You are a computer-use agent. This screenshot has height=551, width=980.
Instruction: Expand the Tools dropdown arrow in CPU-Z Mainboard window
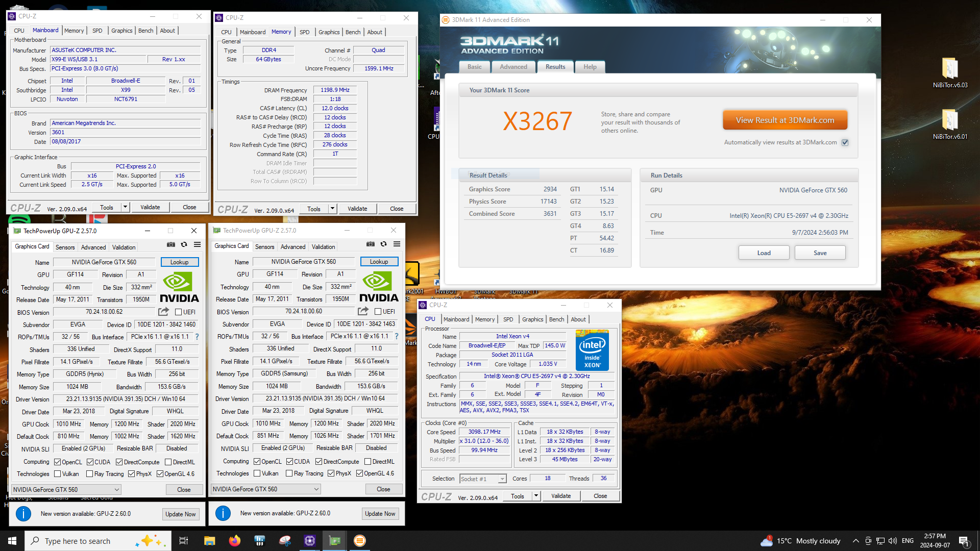pos(125,207)
